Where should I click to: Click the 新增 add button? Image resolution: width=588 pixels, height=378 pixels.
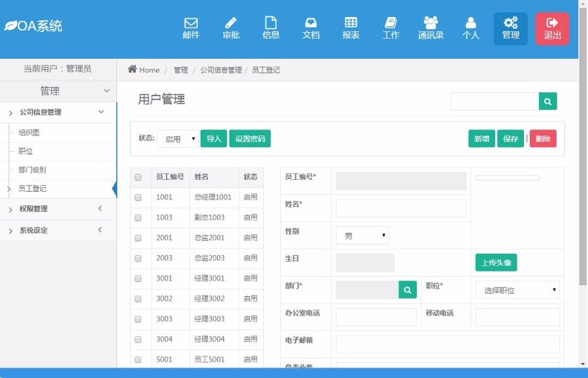[482, 139]
